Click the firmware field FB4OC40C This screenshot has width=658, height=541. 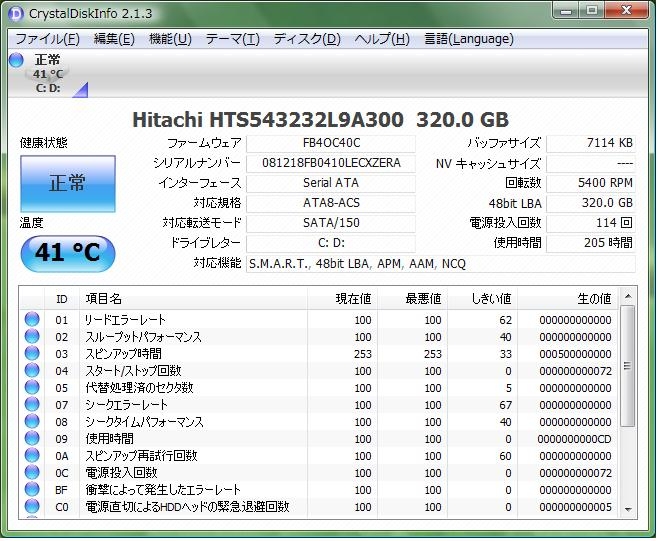point(330,144)
